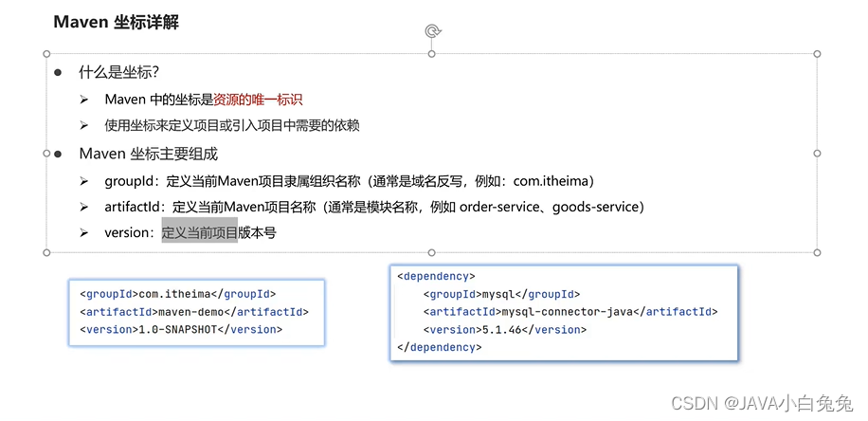Image resolution: width=868 pixels, height=421 pixels.
Task: Click the bullet text "什么是坐标?"
Action: point(119,73)
